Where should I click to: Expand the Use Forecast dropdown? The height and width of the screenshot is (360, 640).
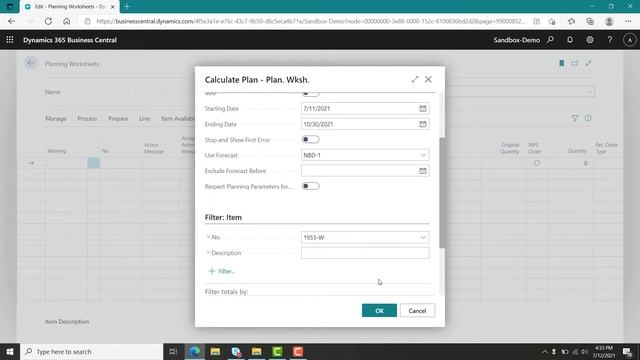(423, 155)
